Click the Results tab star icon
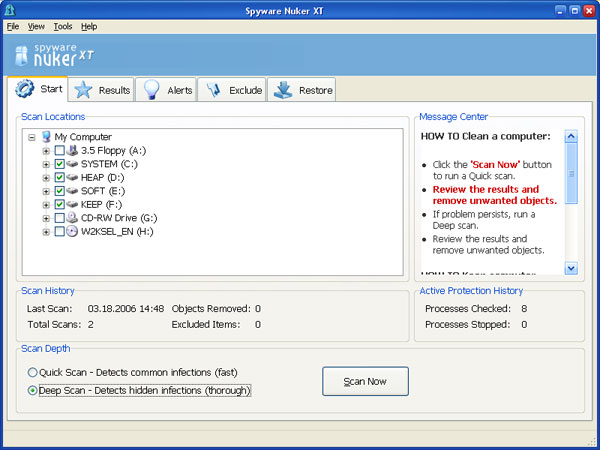 coord(83,90)
